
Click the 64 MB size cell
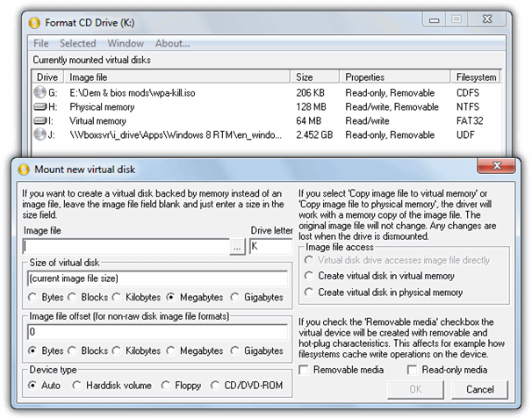308,121
